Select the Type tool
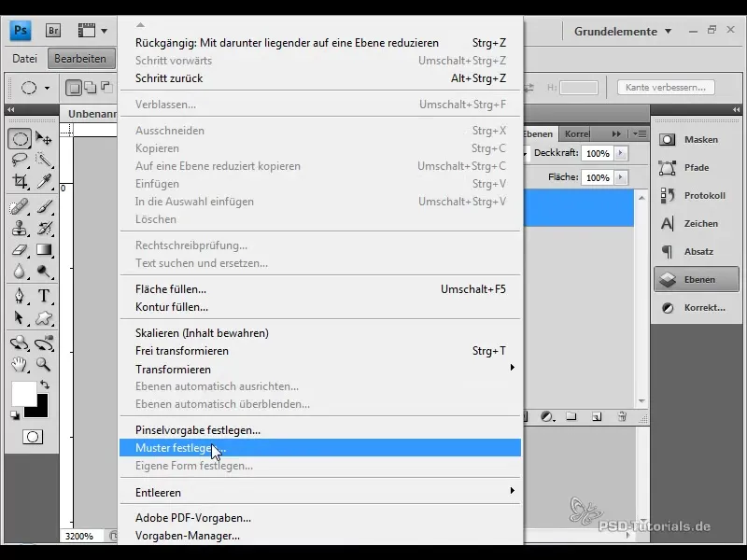747x560 pixels. pyautogui.click(x=44, y=296)
